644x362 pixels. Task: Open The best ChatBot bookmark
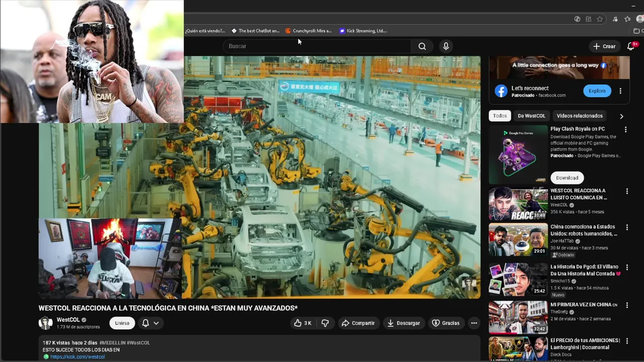coord(255,31)
